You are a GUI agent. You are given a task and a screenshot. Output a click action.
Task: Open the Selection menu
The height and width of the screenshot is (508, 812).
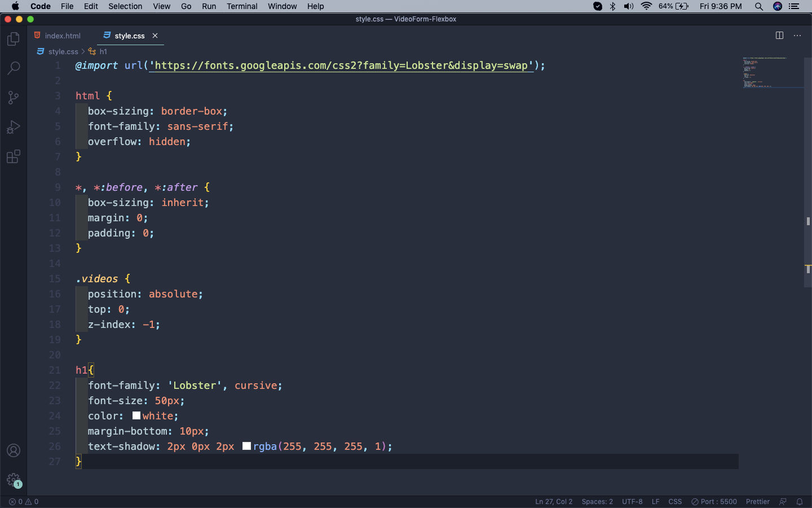125,6
